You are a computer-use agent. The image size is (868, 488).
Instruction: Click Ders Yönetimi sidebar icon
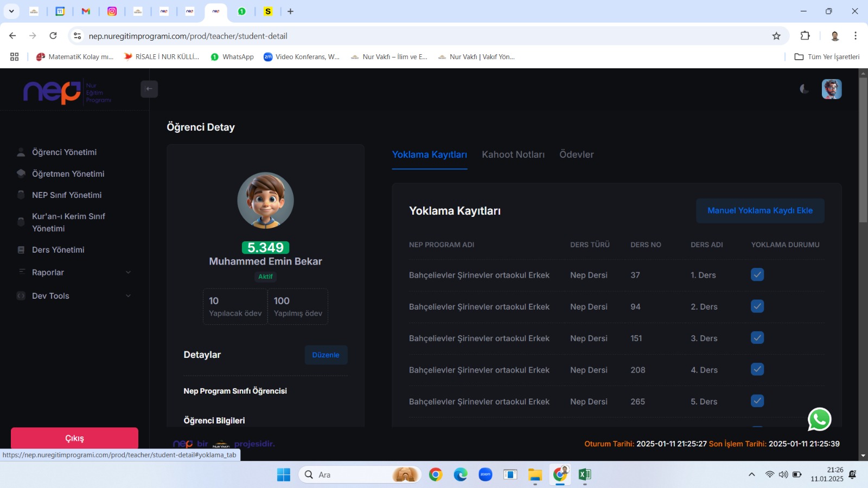pos(21,250)
